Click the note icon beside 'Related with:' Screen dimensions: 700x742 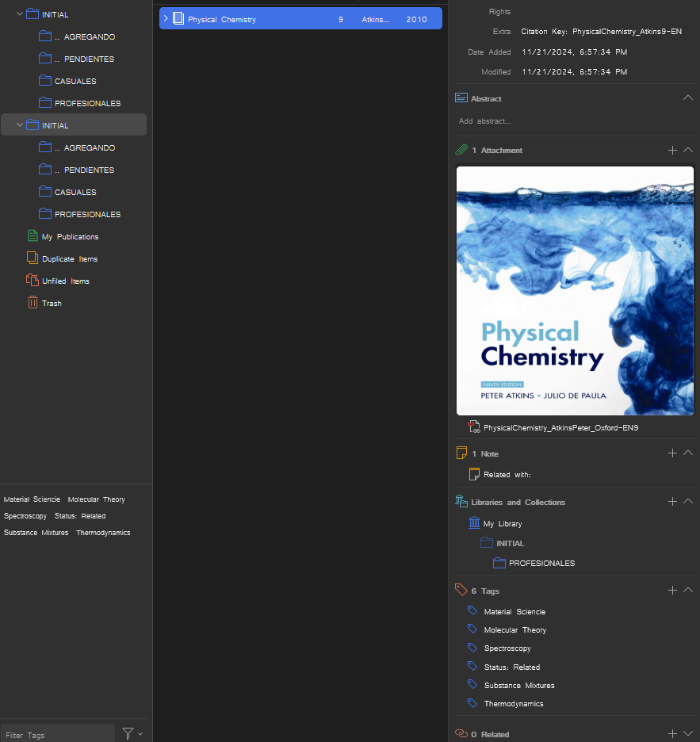(474, 474)
